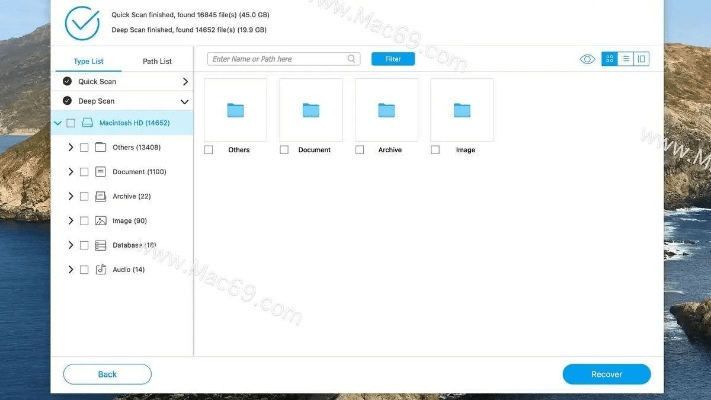Open the Image folder icon
711x400 pixels.
tap(462, 110)
